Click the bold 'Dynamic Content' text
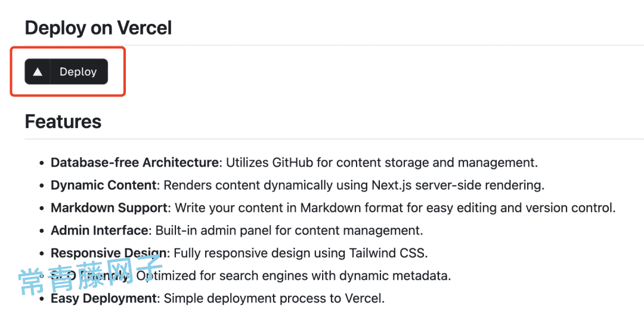The image size is (644, 312). pyautogui.click(x=104, y=185)
